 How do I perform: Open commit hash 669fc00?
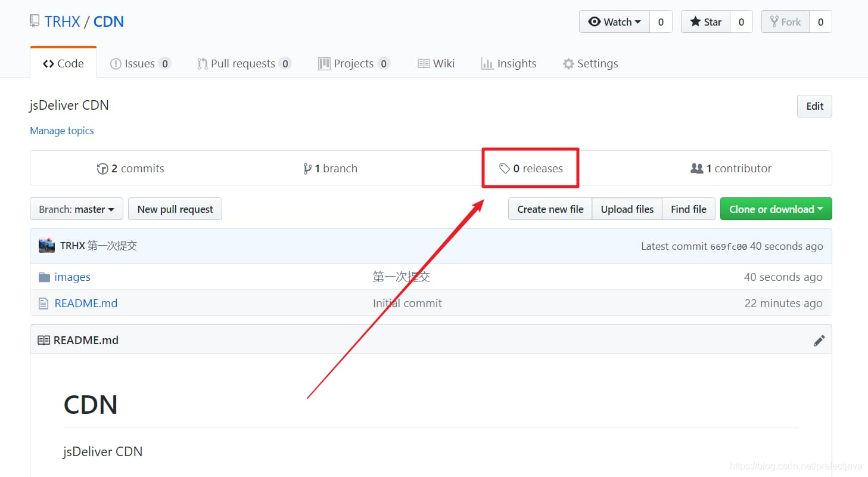728,246
